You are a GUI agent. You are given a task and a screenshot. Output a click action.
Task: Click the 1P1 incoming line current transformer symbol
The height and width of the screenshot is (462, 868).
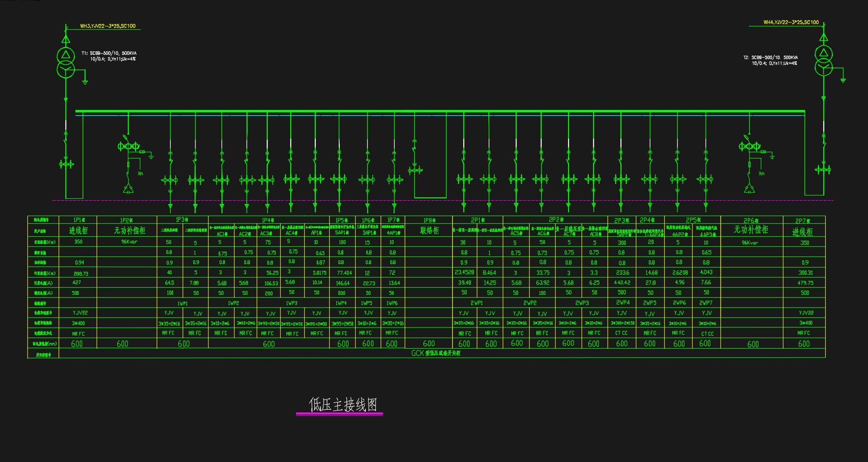click(x=66, y=164)
